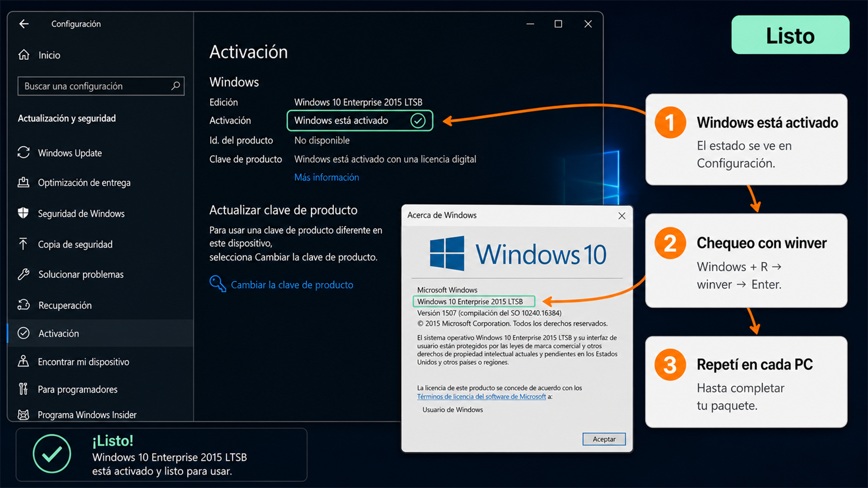Select the Programa Windows Insider cat icon
The height and width of the screenshot is (488, 868).
pyautogui.click(x=23, y=415)
